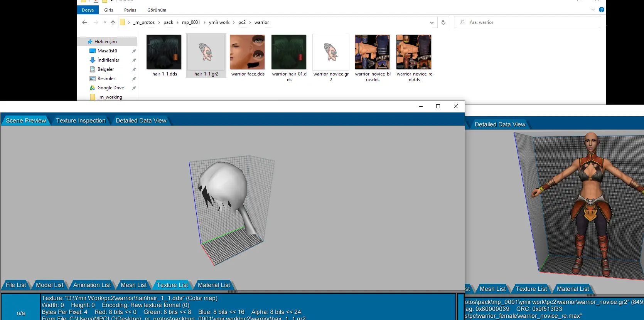Open Texture List tab in front viewer
This screenshot has height=320, width=644.
[172, 285]
